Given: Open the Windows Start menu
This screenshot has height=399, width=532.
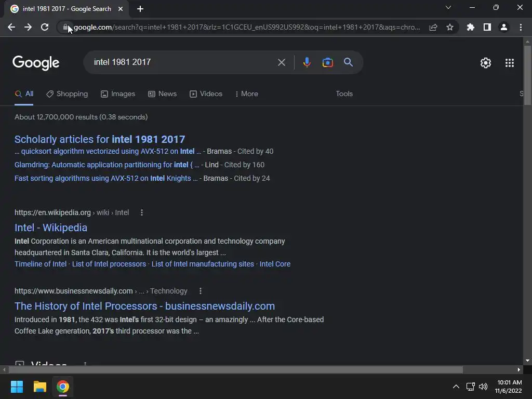Looking at the screenshot, I should coord(17,387).
